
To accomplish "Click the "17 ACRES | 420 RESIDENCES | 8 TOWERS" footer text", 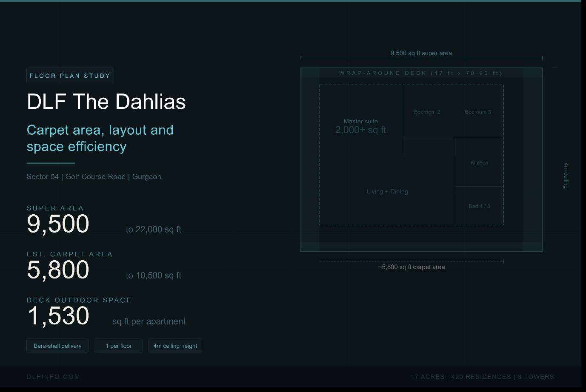I will tap(483, 377).
